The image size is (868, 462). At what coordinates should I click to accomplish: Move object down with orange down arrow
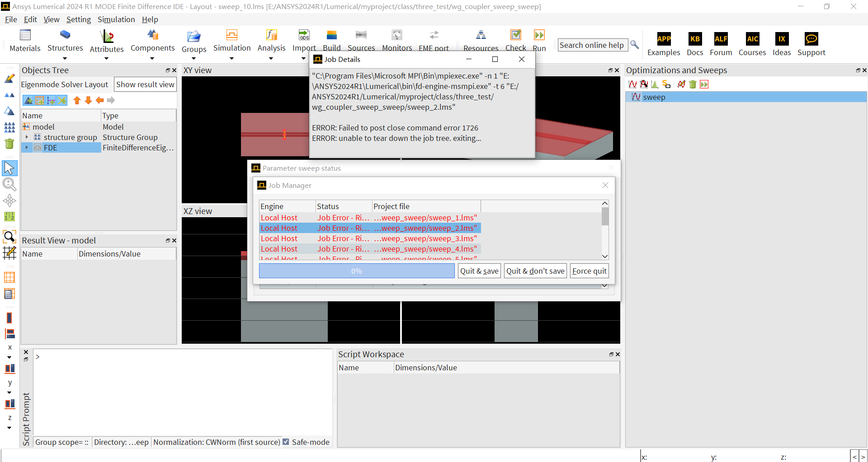88,100
